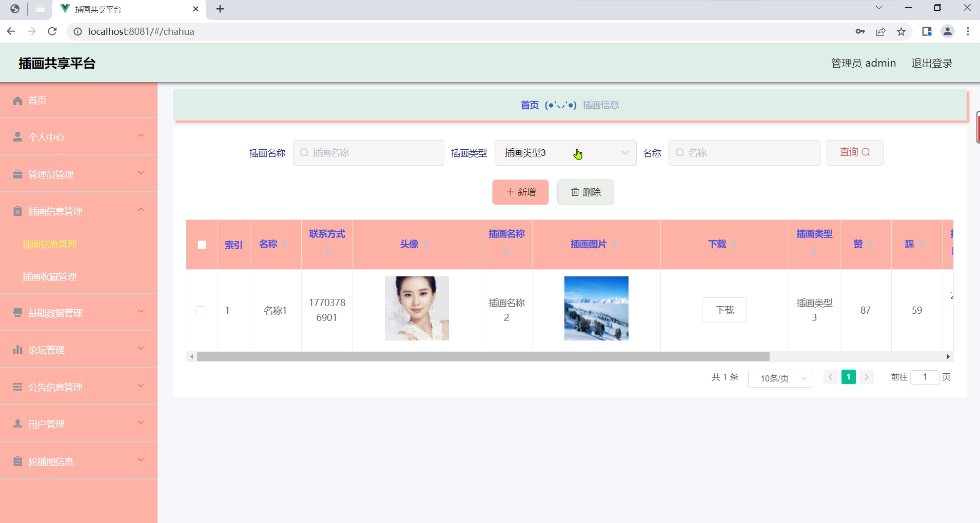Screen dimensions: 980x523
Task: Check the checkbox for row 名称1
Action: pyautogui.click(x=201, y=311)
